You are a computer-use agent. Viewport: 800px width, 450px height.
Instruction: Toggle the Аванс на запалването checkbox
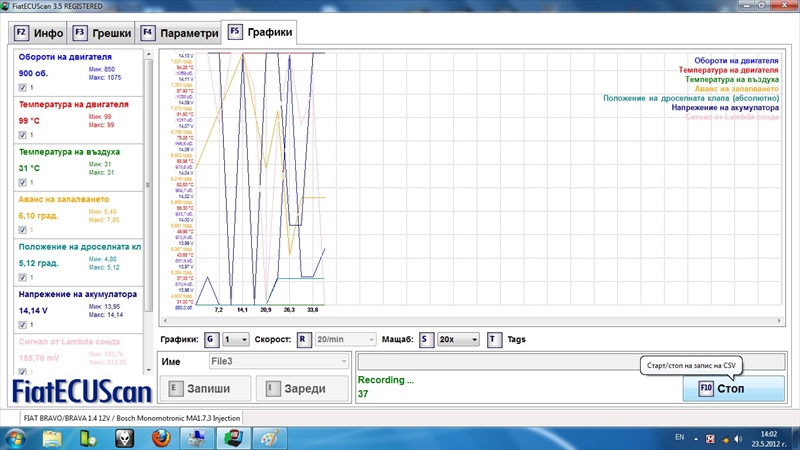pos(22,229)
